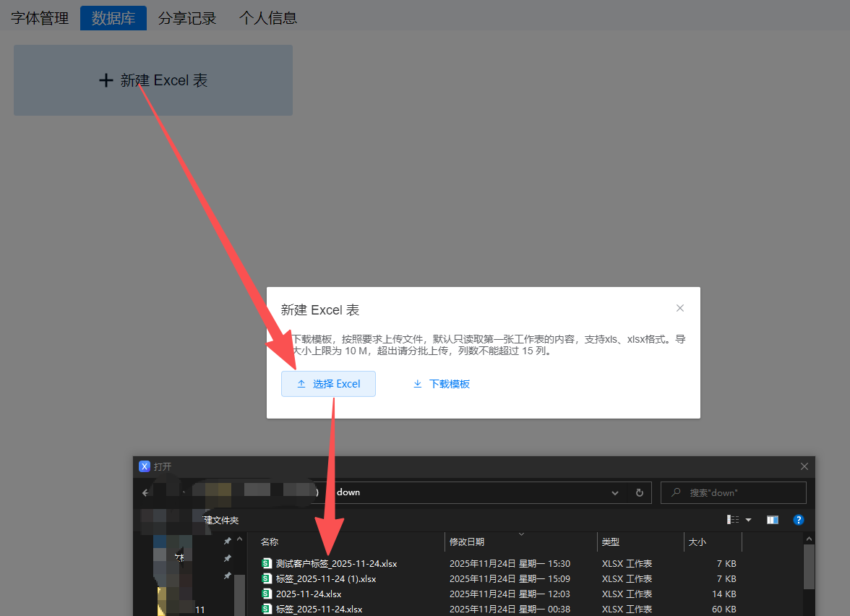850x616 pixels.
Task: Select file 标签_2025-11-24 (1).xlsx
Action: 325,578
